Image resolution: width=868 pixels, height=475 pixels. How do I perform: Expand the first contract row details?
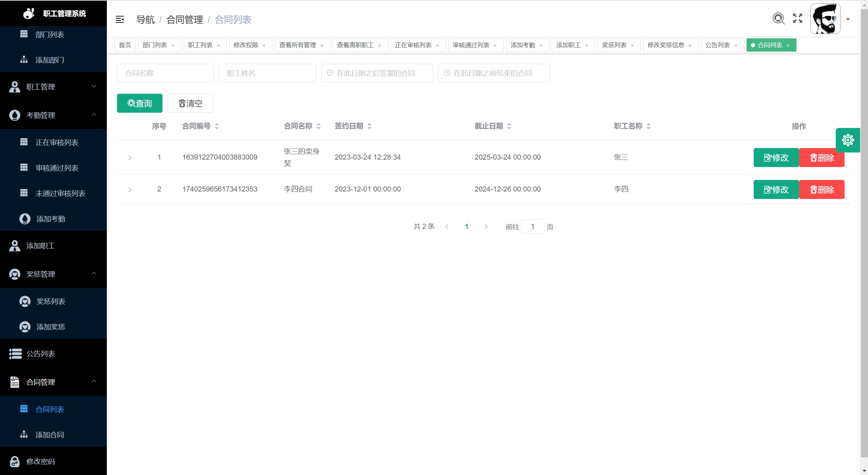(x=130, y=158)
